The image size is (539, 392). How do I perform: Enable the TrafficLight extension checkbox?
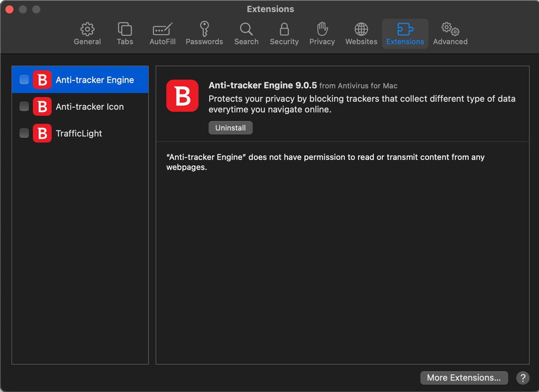coord(24,133)
